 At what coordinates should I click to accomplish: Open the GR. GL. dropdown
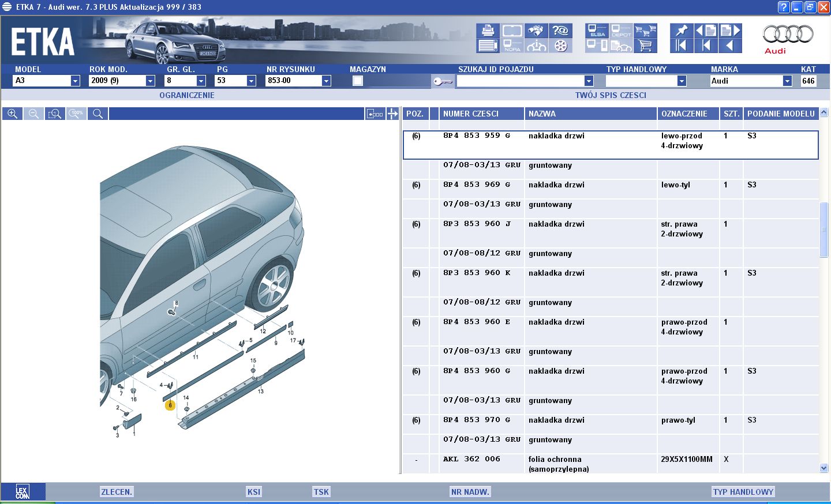[201, 81]
